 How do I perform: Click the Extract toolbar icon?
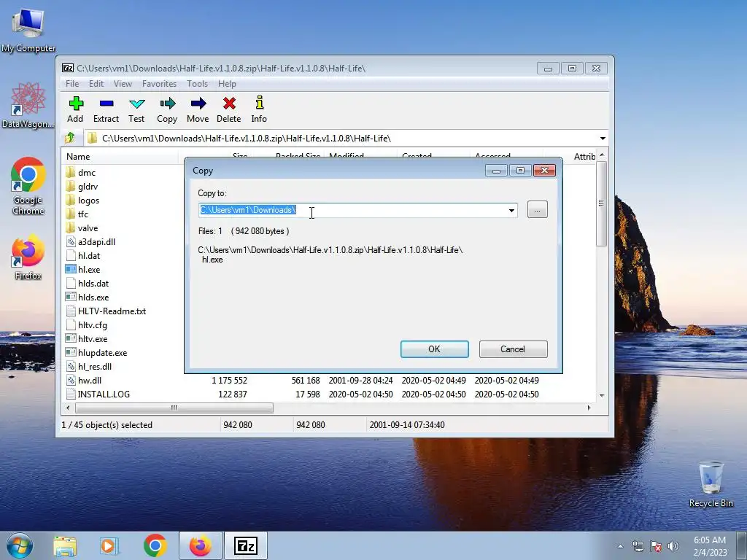tap(106, 109)
